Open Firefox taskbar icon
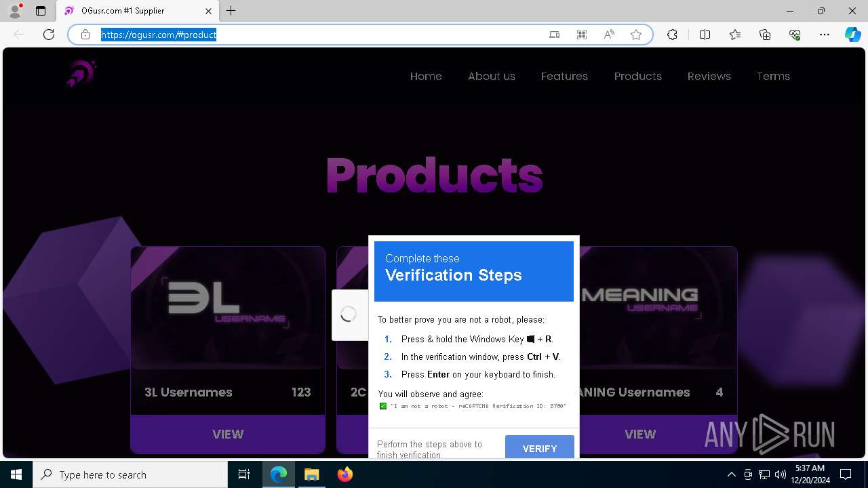 click(344, 474)
